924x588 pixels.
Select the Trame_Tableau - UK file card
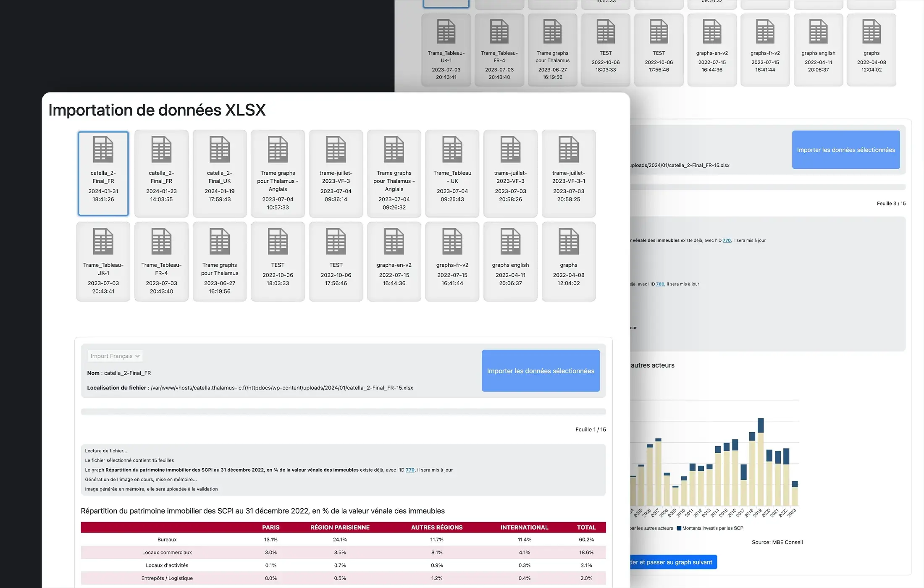click(x=452, y=173)
